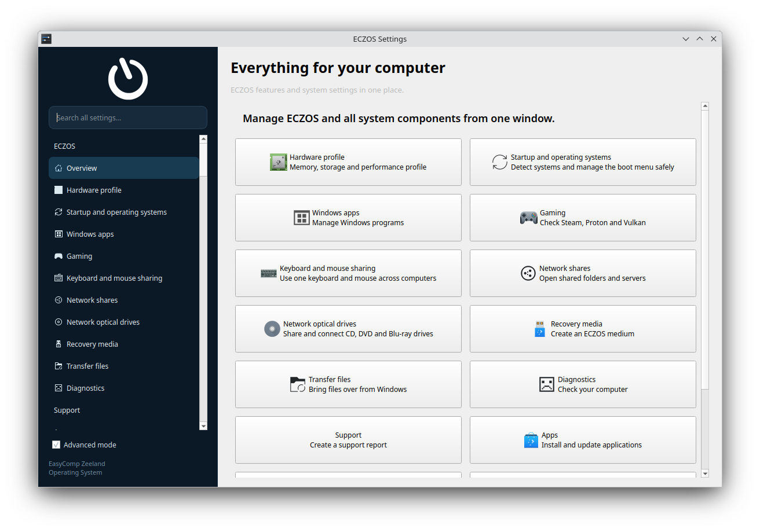This screenshot has width=760, height=532.
Task: Click the "EasyComp Zeeland" footer text
Action: coord(77,464)
